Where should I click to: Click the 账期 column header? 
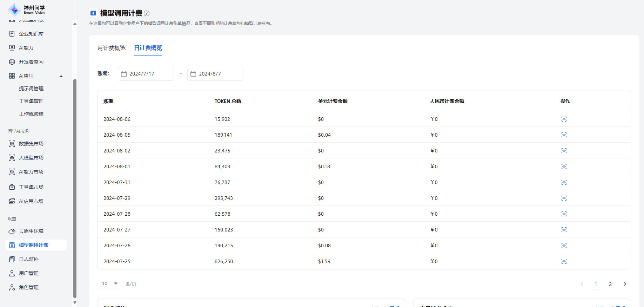pyautogui.click(x=108, y=101)
